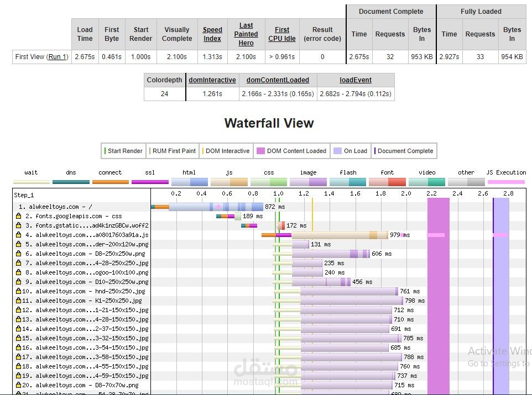Click the Step_1 label in waterfall
The width and height of the screenshot is (532, 395).
24,195
